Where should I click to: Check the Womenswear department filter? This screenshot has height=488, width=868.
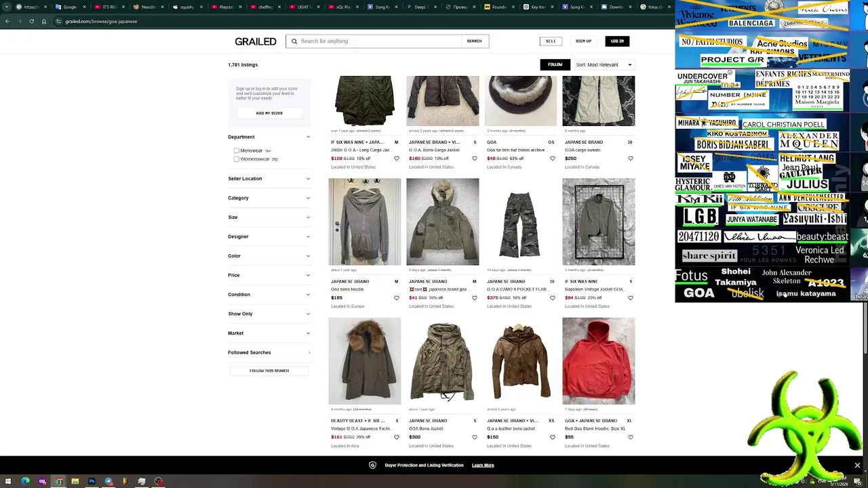(x=236, y=159)
